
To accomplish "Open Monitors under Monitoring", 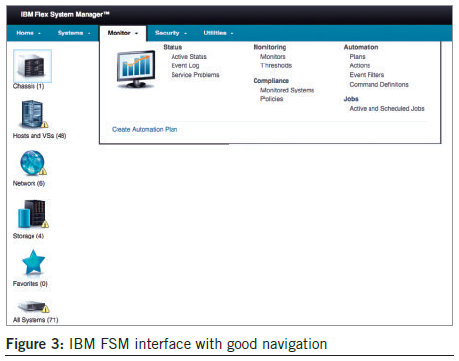I will point(273,57).
